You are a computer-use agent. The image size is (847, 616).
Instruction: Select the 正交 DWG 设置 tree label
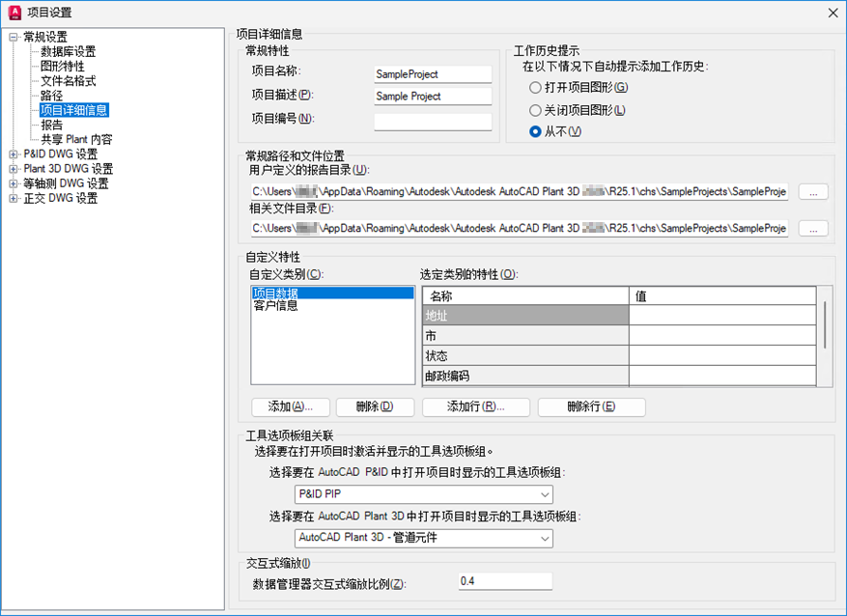pyautogui.click(x=61, y=198)
